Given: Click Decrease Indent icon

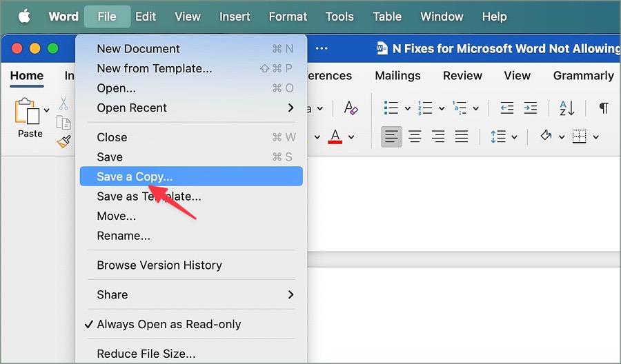Looking at the screenshot, I should pyautogui.click(x=507, y=108).
